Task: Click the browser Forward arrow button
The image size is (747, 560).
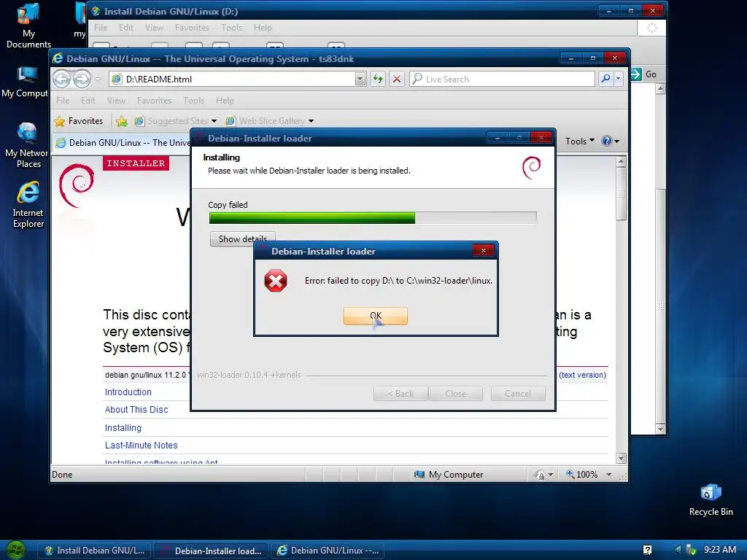Action: coord(82,79)
